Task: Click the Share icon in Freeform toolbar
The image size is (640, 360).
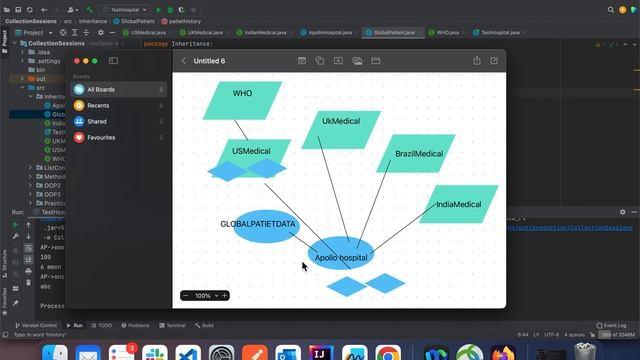Action: pyautogui.click(x=477, y=61)
